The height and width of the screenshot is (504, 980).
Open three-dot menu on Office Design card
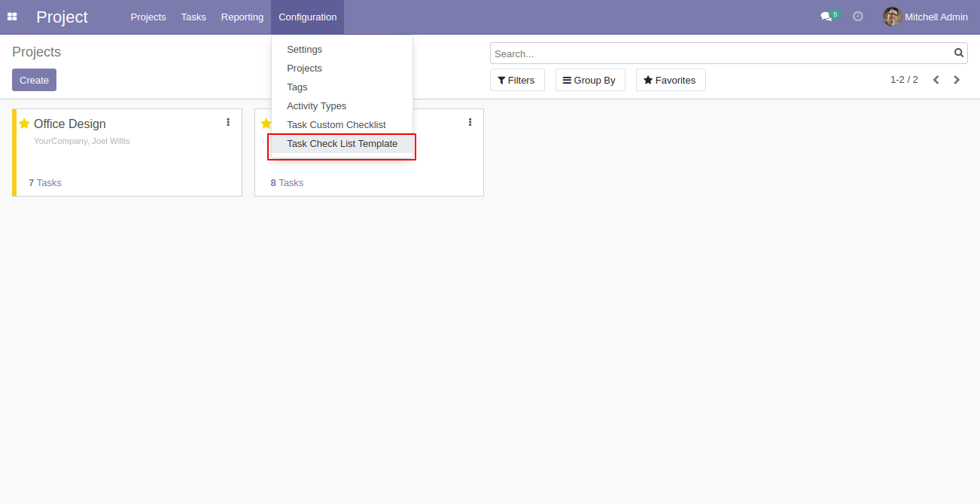228,122
